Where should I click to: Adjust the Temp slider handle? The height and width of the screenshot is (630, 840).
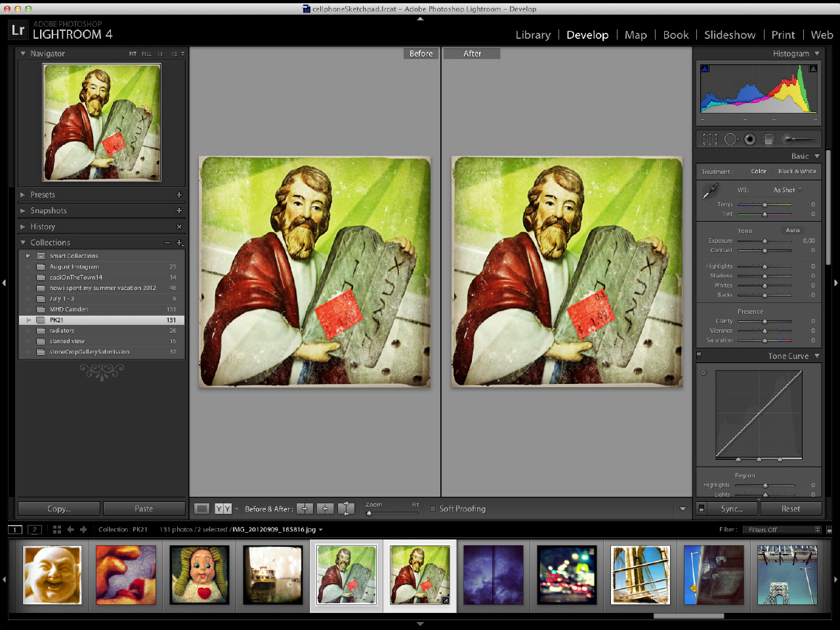[765, 205]
